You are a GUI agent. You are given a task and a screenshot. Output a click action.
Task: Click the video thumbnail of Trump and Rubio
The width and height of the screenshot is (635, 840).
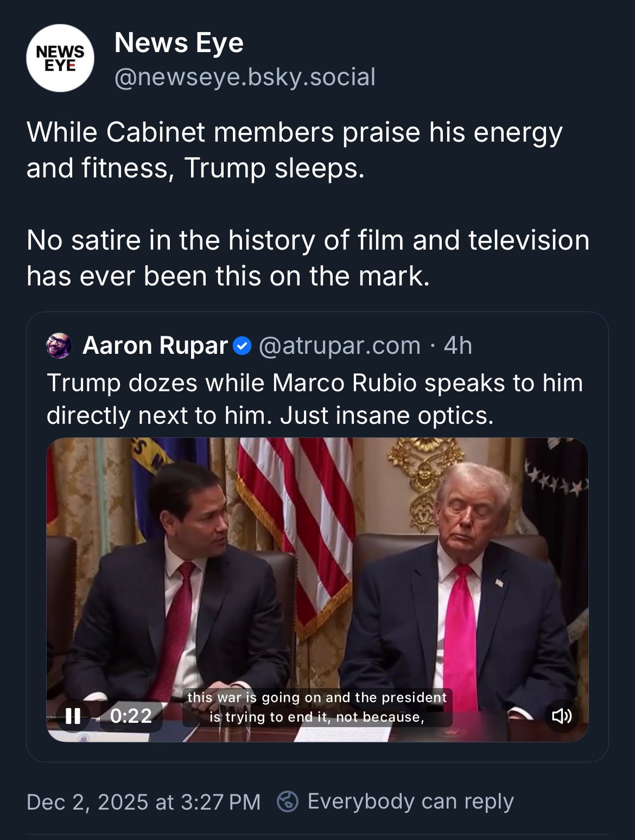tap(317, 570)
